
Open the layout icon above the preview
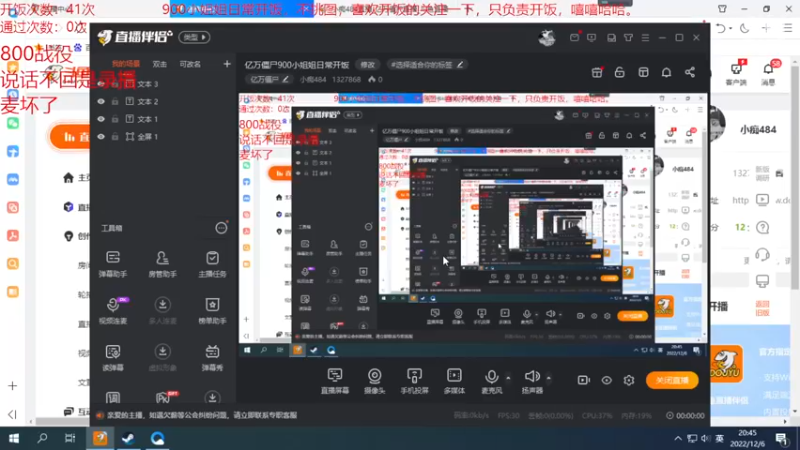643,72
